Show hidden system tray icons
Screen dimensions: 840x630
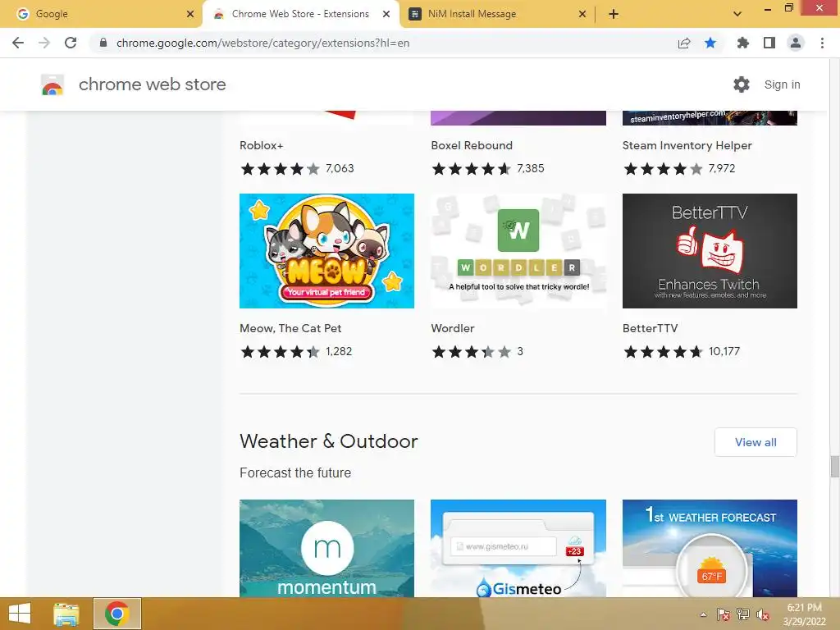[x=703, y=614]
